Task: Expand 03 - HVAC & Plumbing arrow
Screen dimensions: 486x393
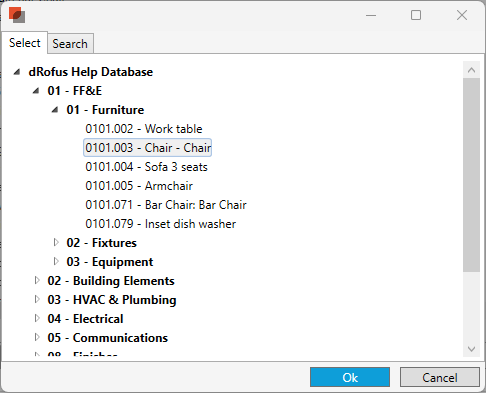Action: tap(37, 299)
